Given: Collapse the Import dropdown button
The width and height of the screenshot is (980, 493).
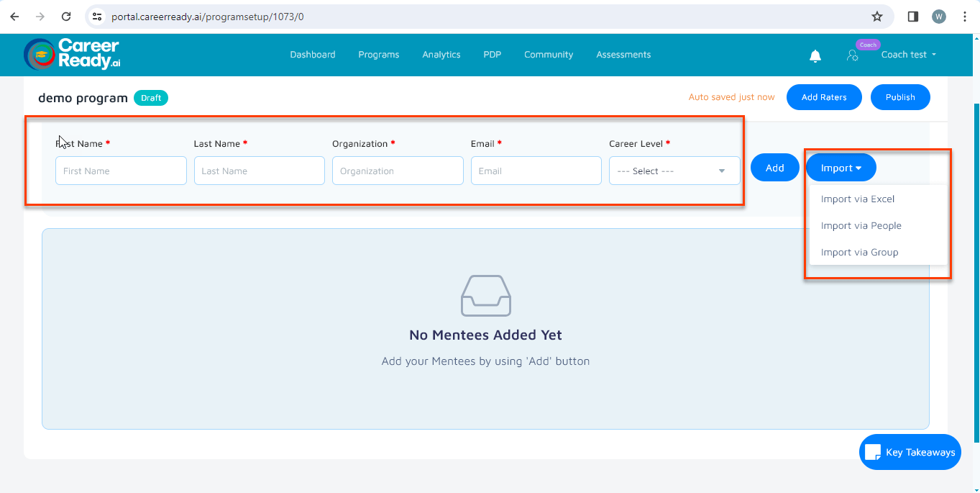Looking at the screenshot, I should [841, 168].
